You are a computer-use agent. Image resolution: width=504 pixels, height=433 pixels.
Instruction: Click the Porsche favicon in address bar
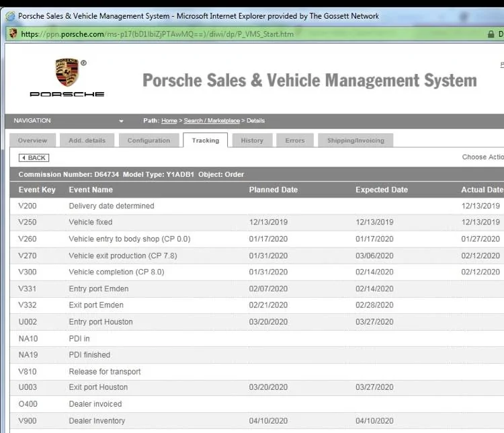pos(13,34)
